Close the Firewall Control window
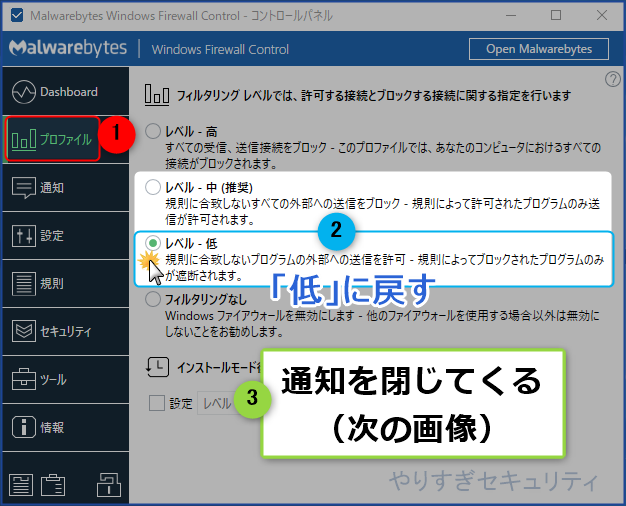Screen dimensions: 626x506 click(602, 16)
